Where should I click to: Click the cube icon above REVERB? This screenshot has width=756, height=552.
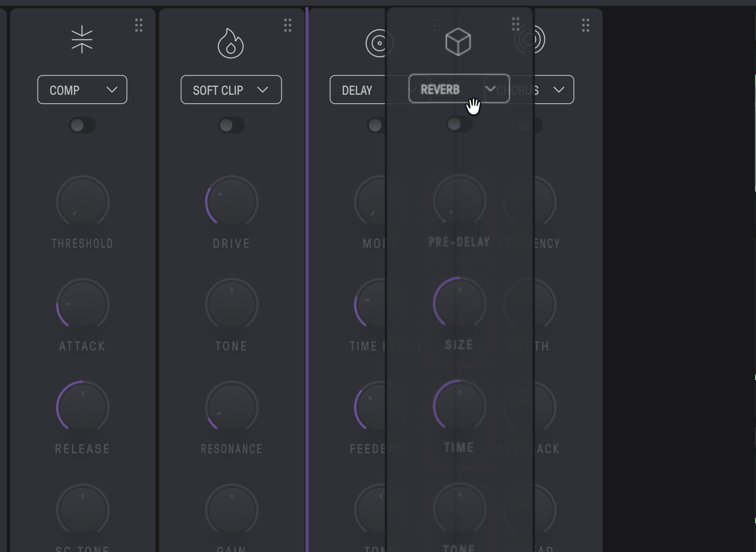pyautogui.click(x=458, y=41)
